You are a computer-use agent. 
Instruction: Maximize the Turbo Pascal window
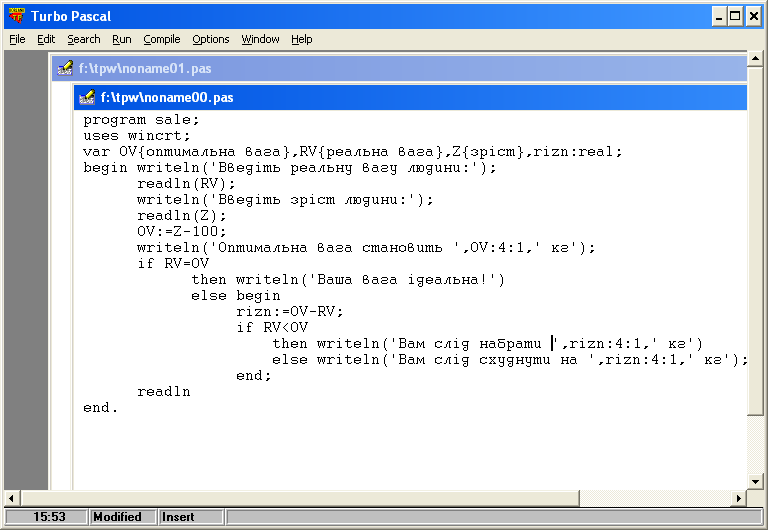point(735,17)
